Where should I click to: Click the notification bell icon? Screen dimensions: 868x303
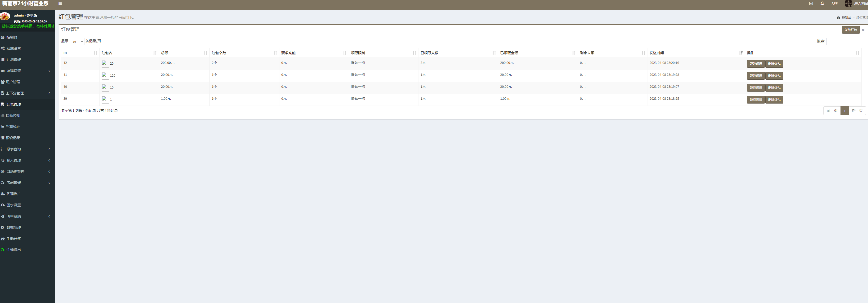822,3
